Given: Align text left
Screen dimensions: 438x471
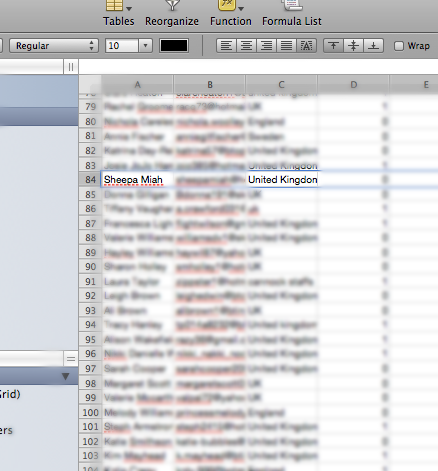Looking at the screenshot, I should pyautogui.click(x=226, y=46).
